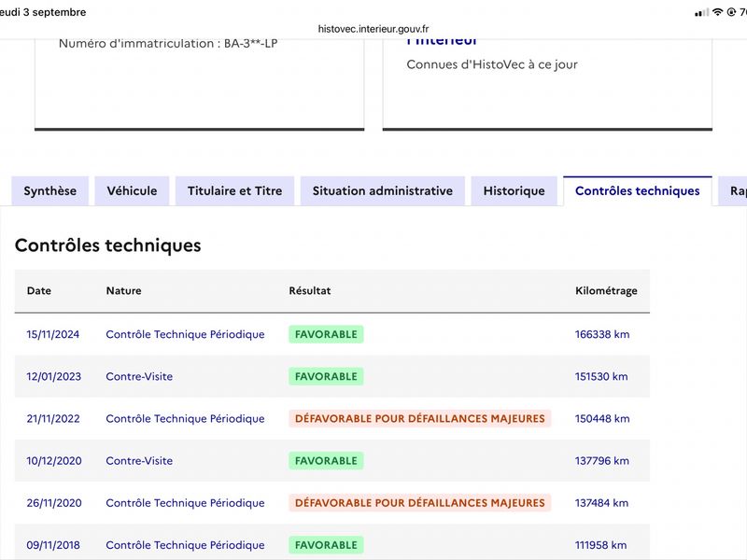Click the Contre-Visite entry dated 10/12/2020
Viewport: 747px width, 560px height.
[x=139, y=460]
